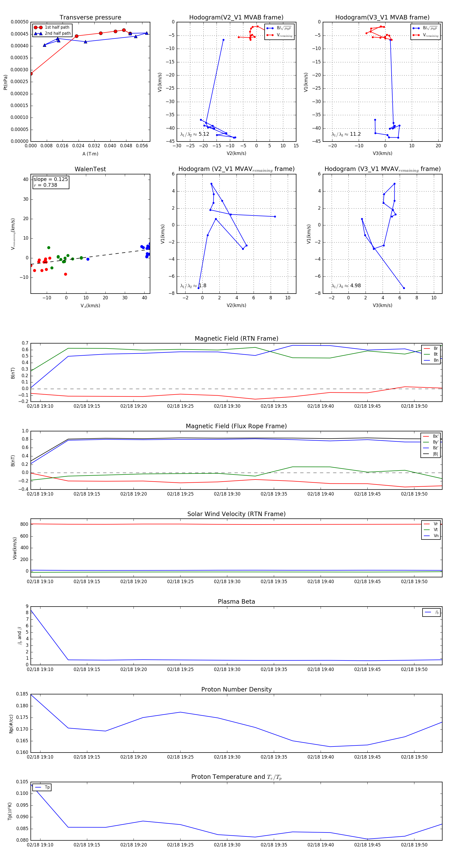Click 'Magnetic Field (RTN Frame)' title

click(x=236, y=339)
